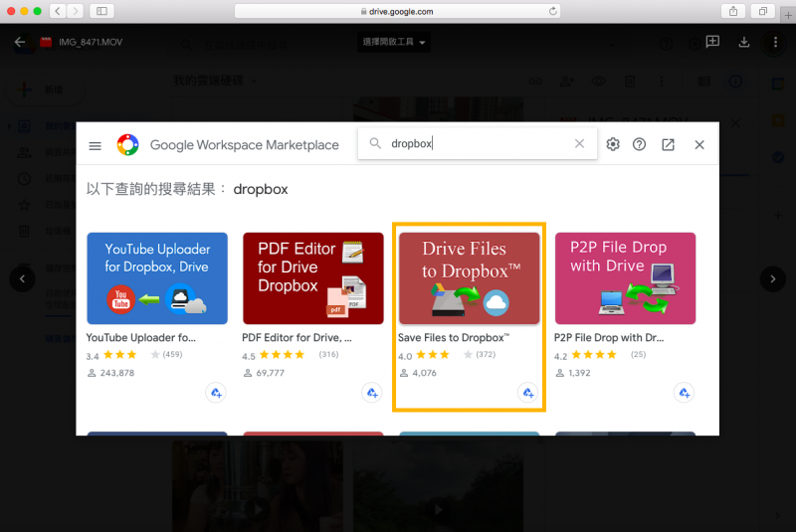Open PDF Editor for Drive Dropbox card image
This screenshot has width=796, height=532.
(313, 278)
